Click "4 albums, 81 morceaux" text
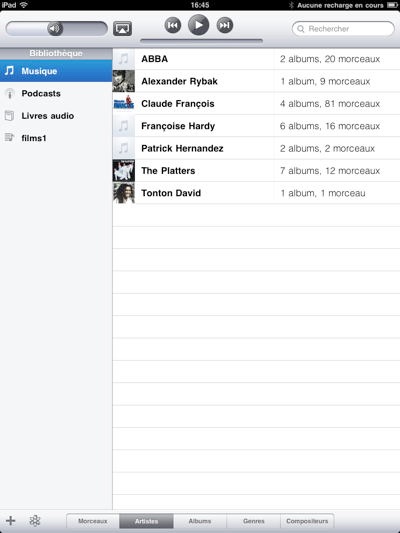The width and height of the screenshot is (400, 533). (x=330, y=104)
